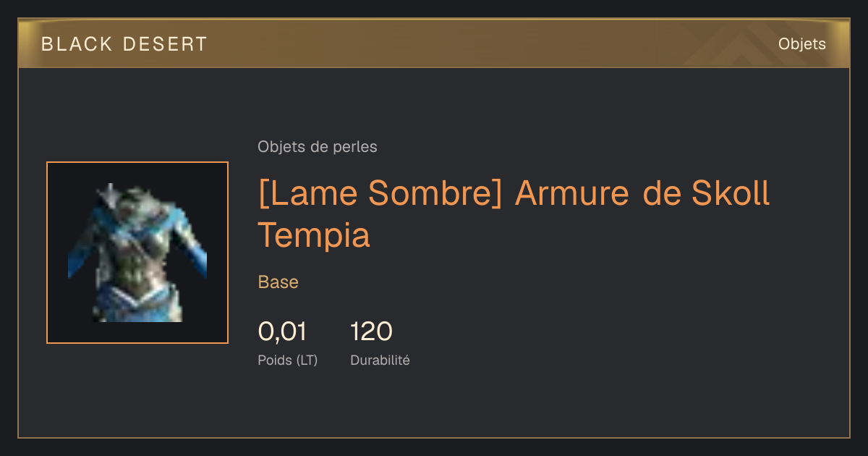Click the Skoll Tempia armor icon
The width and height of the screenshot is (868, 456).
point(137,253)
